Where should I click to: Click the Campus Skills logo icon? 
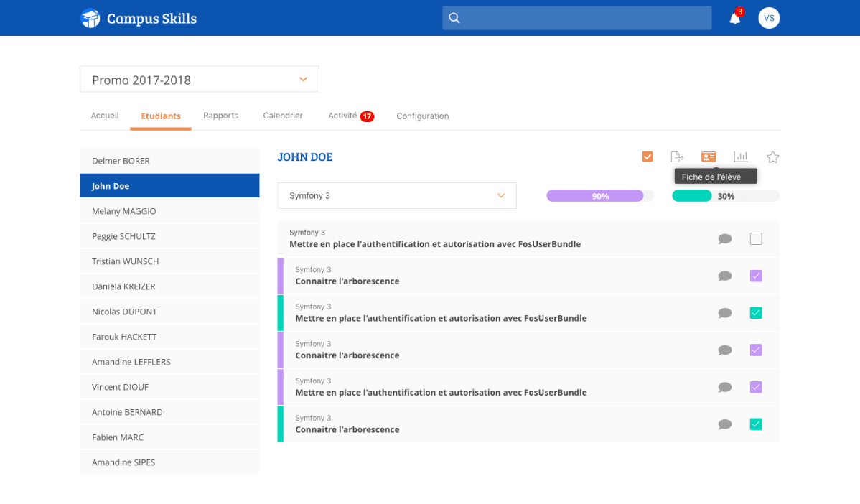pos(90,18)
